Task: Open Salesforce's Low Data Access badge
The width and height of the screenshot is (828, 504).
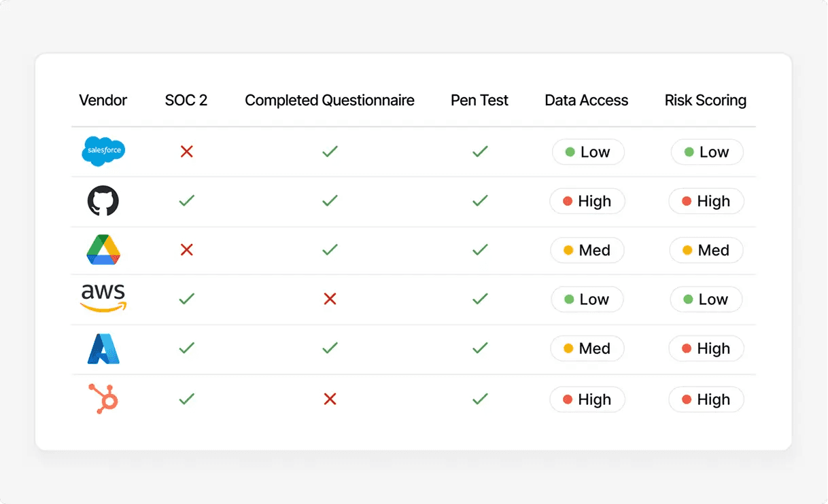Action: (x=587, y=152)
